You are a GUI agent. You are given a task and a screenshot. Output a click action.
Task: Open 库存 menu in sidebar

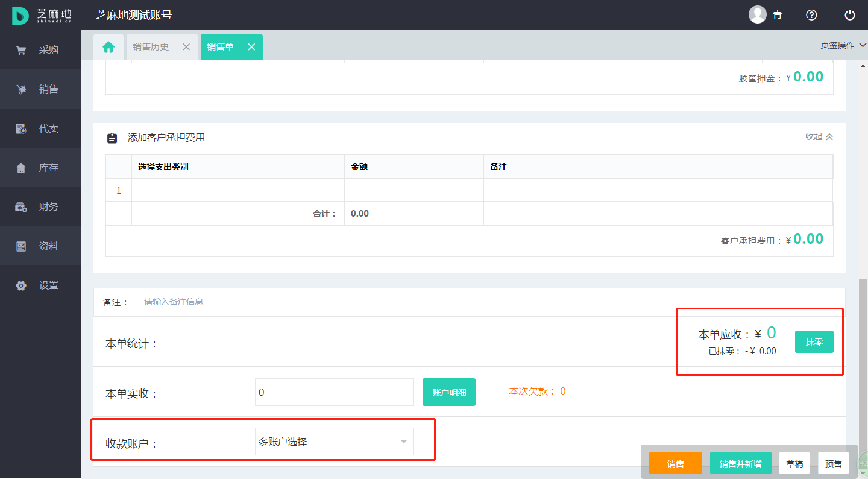pyautogui.click(x=40, y=168)
